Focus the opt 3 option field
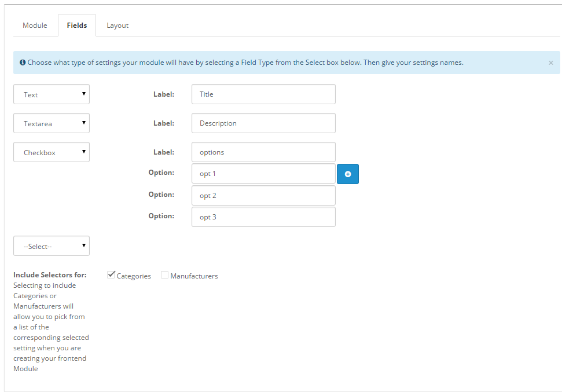The height and width of the screenshot is (392, 562). point(263,217)
